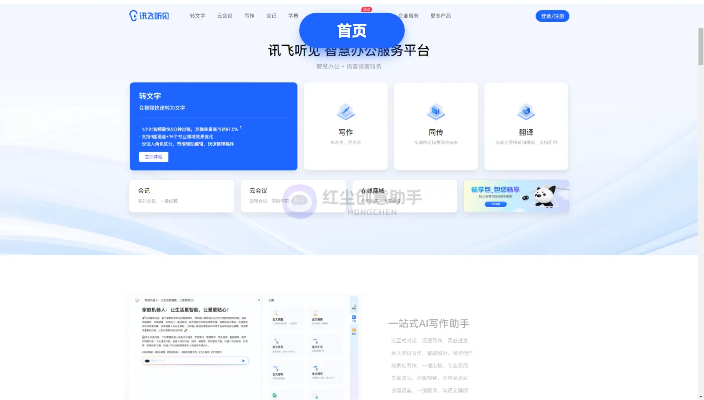Click the 讯飞听见 logo icon
704x400 pixels.
pos(134,16)
